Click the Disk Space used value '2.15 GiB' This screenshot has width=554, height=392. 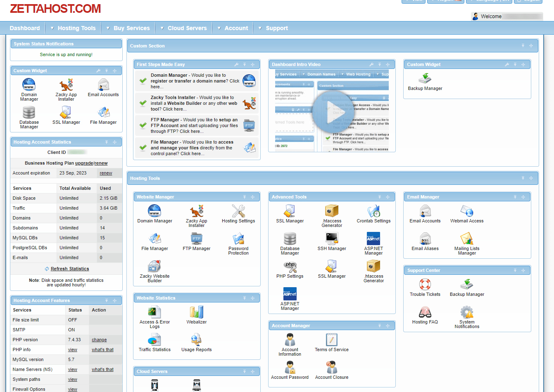pyautogui.click(x=108, y=198)
